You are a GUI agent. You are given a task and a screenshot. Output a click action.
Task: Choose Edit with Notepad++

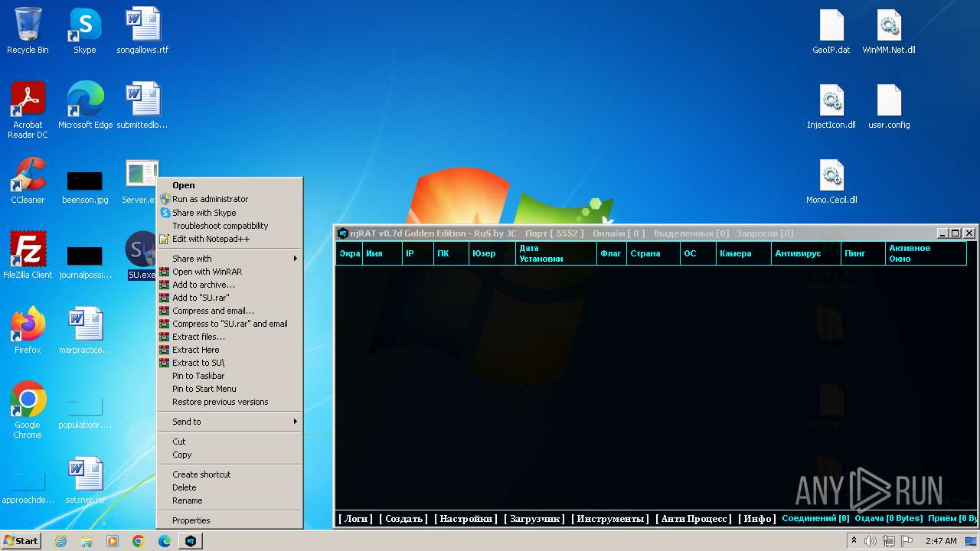[x=230, y=239]
